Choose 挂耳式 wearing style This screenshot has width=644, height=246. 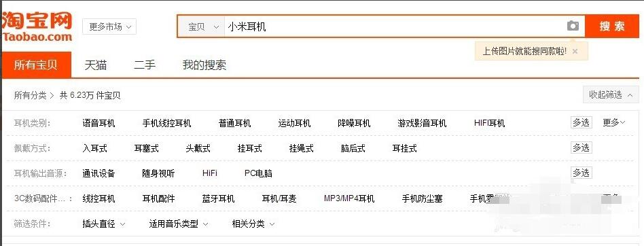(x=250, y=148)
